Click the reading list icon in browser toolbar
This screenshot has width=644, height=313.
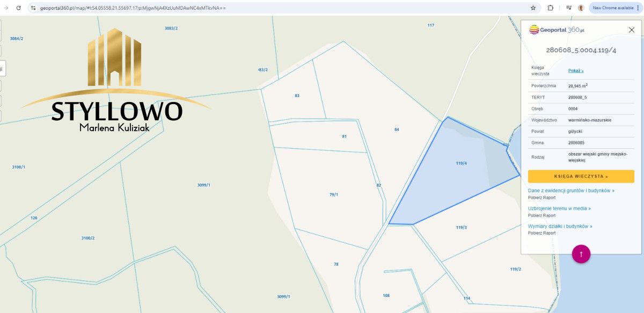[569, 8]
